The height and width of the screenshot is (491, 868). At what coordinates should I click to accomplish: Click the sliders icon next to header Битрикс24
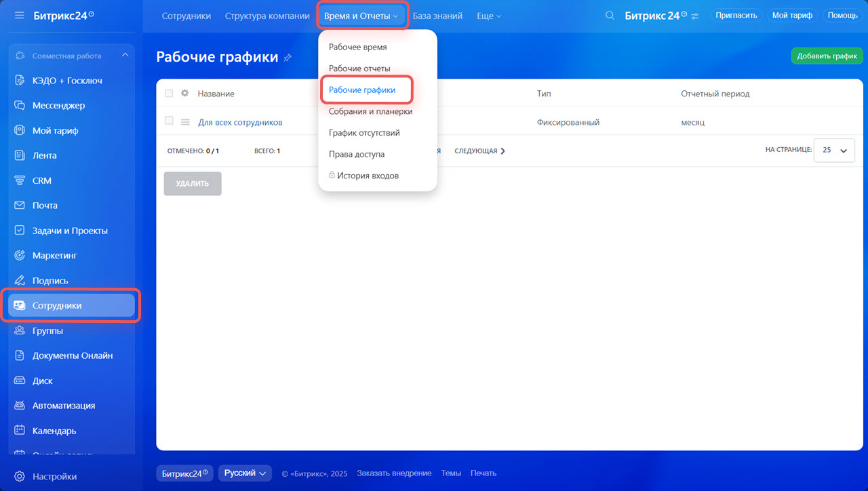(695, 16)
